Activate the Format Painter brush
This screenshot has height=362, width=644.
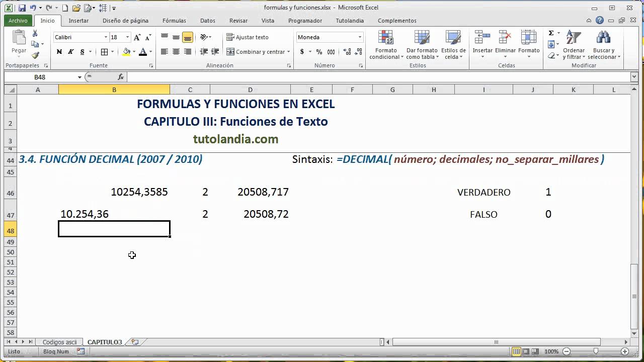pos(35,55)
